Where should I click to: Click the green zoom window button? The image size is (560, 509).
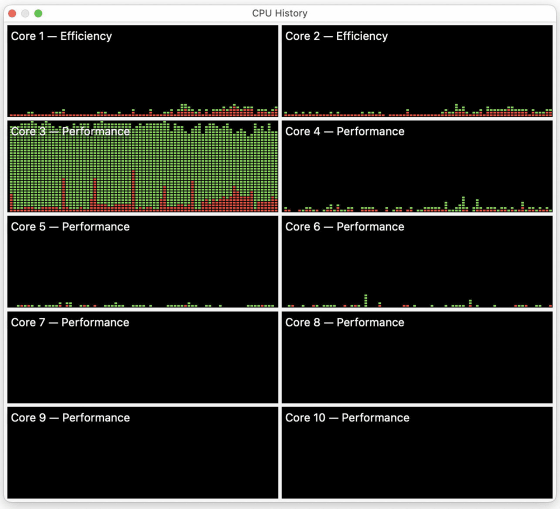pyautogui.click(x=38, y=14)
